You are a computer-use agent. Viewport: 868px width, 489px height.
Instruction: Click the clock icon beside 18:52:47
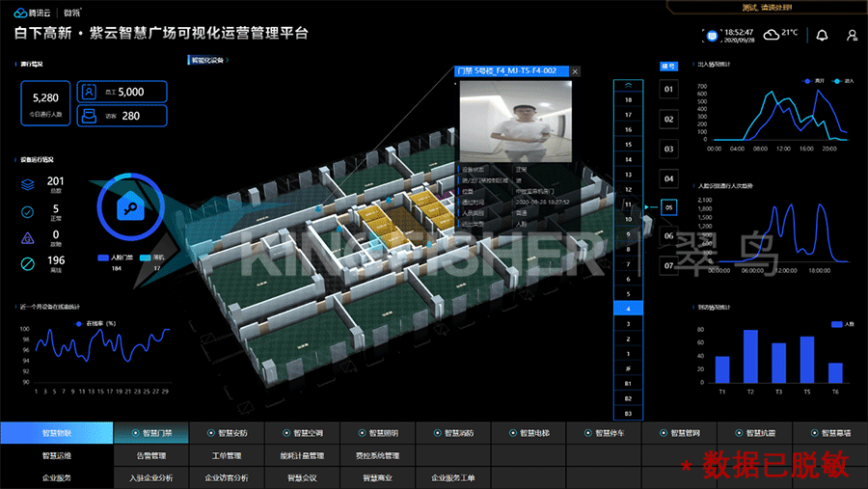point(712,36)
